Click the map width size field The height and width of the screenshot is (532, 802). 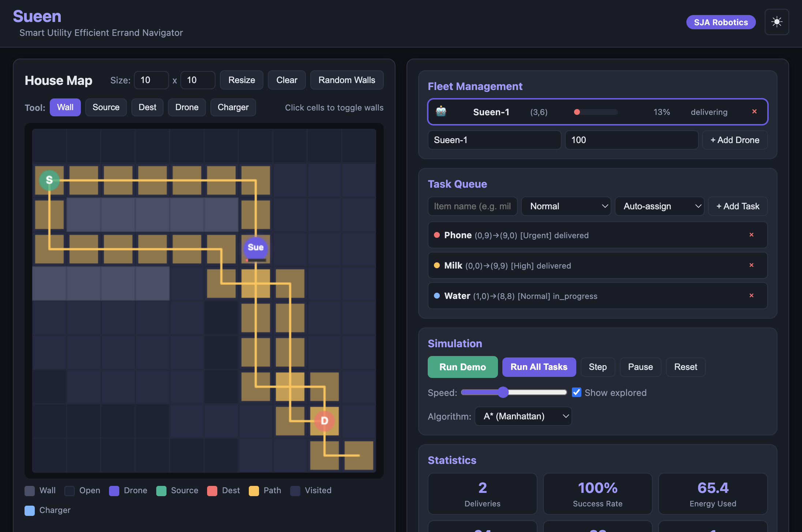pyautogui.click(x=151, y=80)
